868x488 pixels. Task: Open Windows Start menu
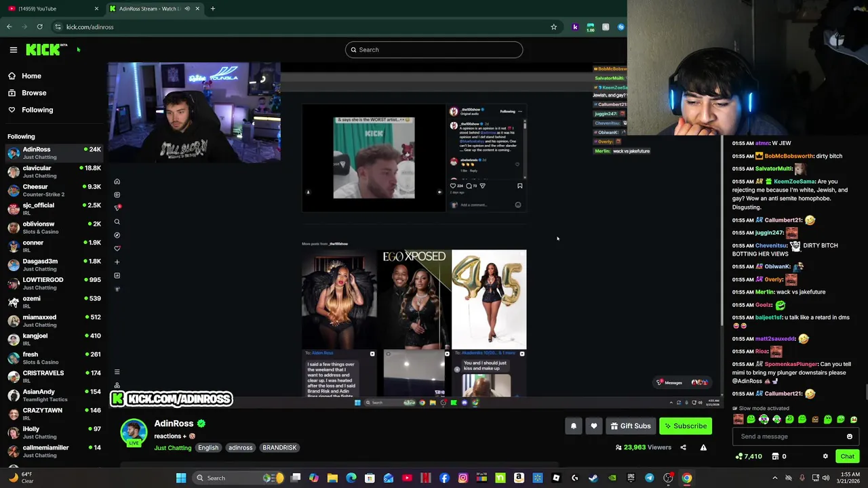[181, 478]
